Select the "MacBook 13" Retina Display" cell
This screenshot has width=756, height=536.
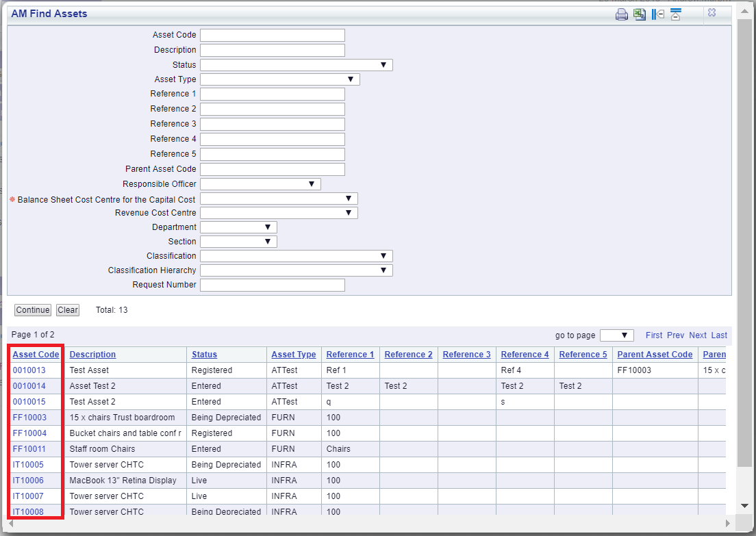[123, 481]
